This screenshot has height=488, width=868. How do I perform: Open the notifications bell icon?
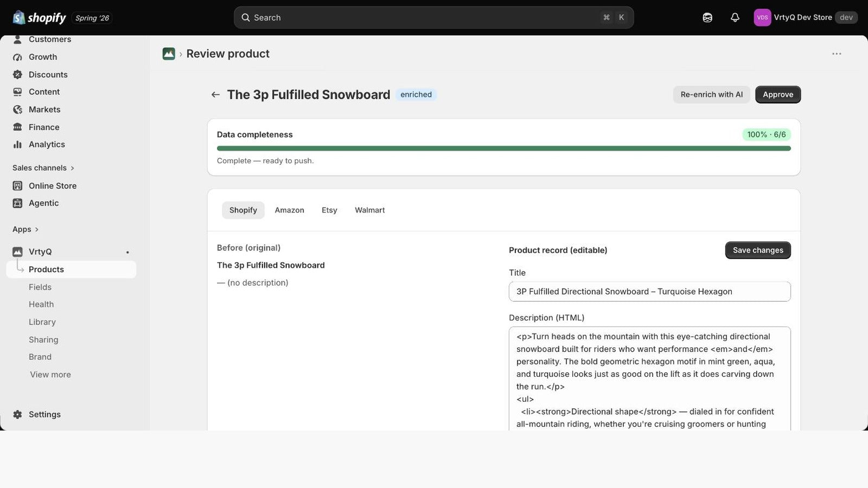pos(735,17)
